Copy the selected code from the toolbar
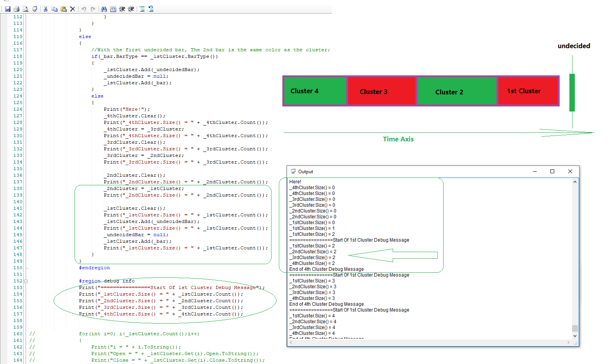Viewport: 609px width, 364px height. (x=54, y=9)
